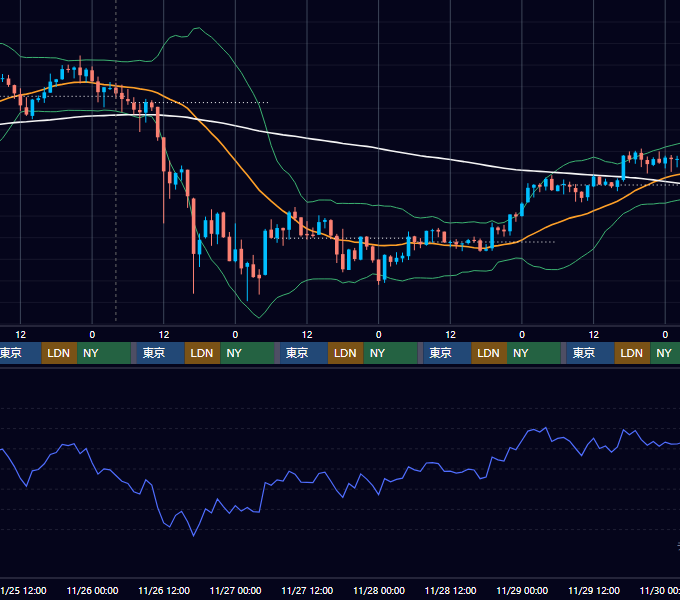Select the NY session block spanning 11/29 00:00
This screenshot has width=680, height=600.
click(x=534, y=353)
